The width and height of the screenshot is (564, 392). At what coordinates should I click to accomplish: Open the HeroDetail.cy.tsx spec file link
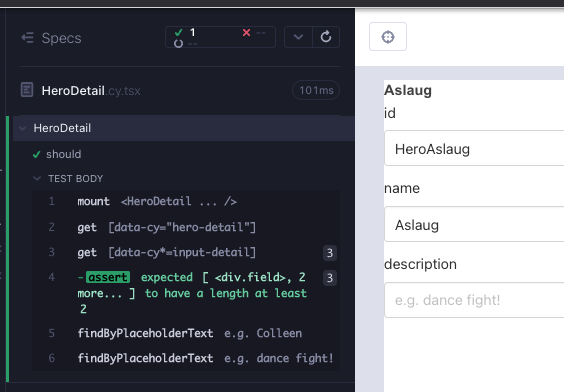click(91, 91)
